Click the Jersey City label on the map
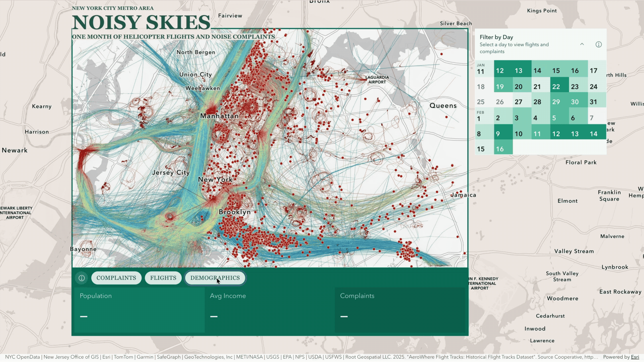Viewport: 644px width, 362px height. point(171,173)
